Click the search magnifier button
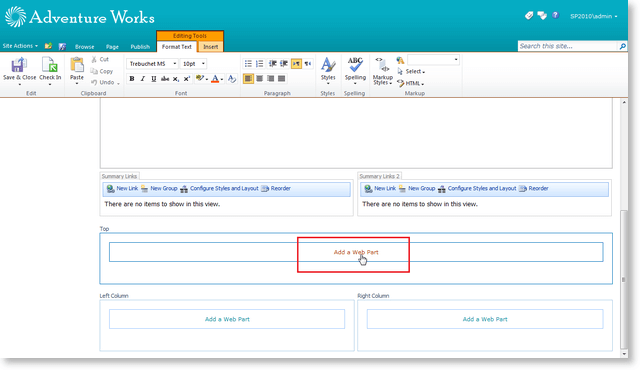Screen dimensions: 640x370 [622, 47]
